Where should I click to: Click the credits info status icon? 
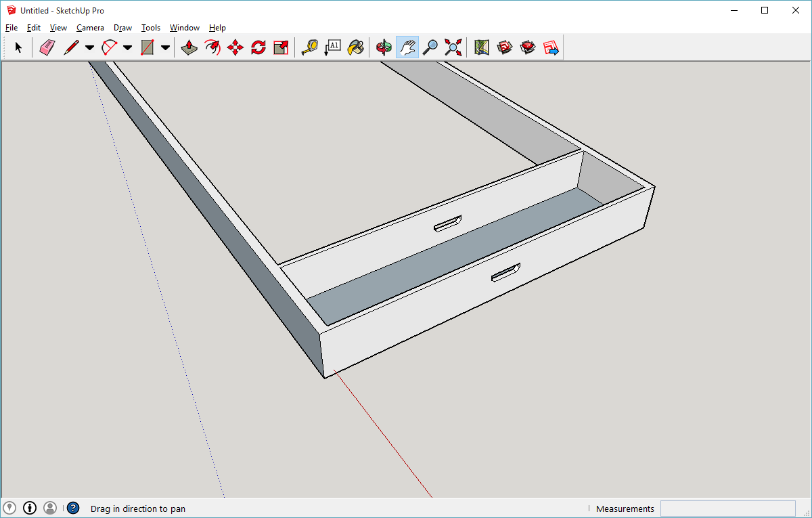pyautogui.click(x=30, y=508)
